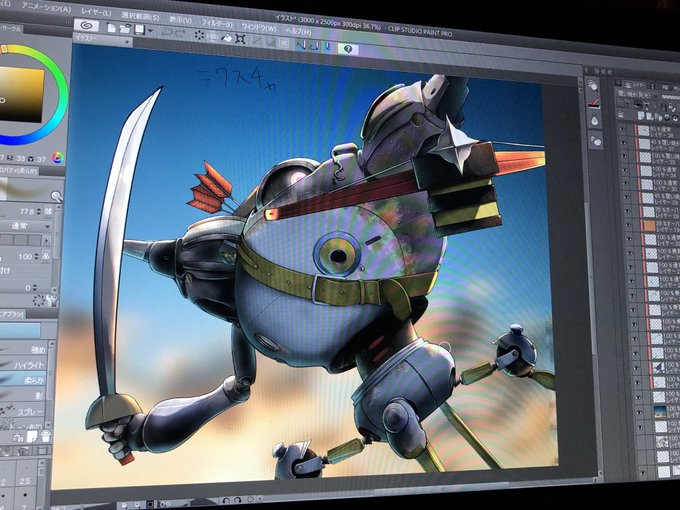Select the sky-image thumbnail layer
This screenshot has width=680, height=510.
[x=660, y=411]
